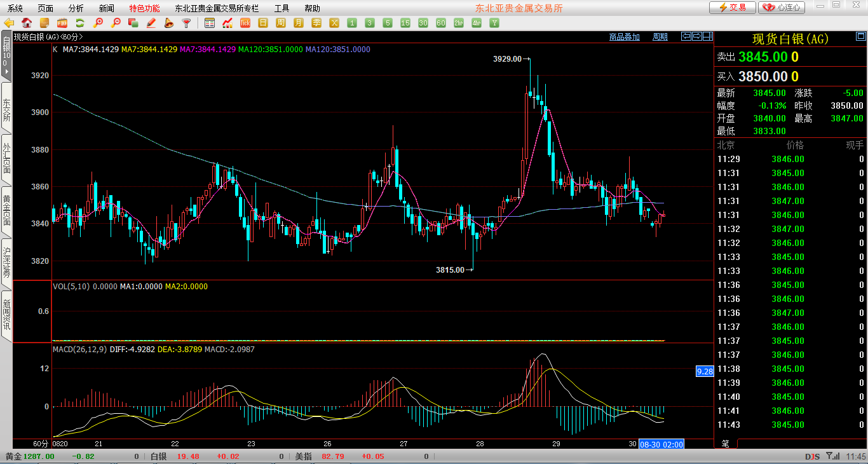868x464 pixels.
Task: Click the 交易 trade button
Action: click(732, 8)
